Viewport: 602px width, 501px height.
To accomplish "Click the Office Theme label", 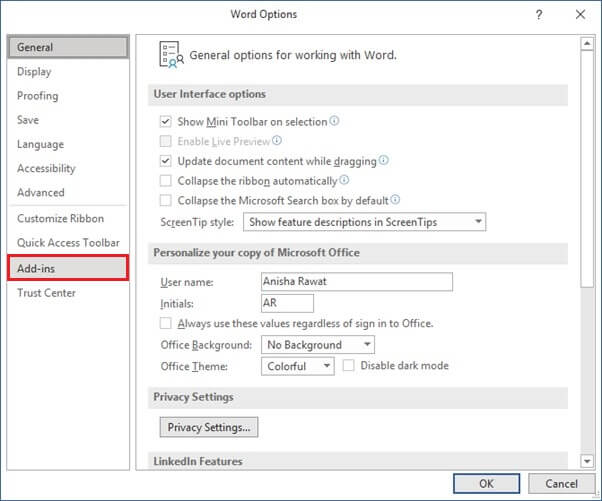I will [194, 367].
